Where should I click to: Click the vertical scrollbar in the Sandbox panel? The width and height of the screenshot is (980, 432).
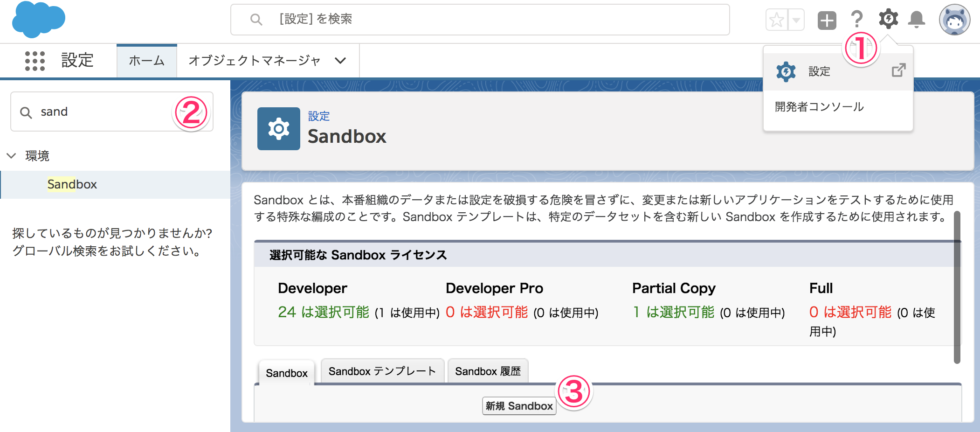(x=957, y=287)
